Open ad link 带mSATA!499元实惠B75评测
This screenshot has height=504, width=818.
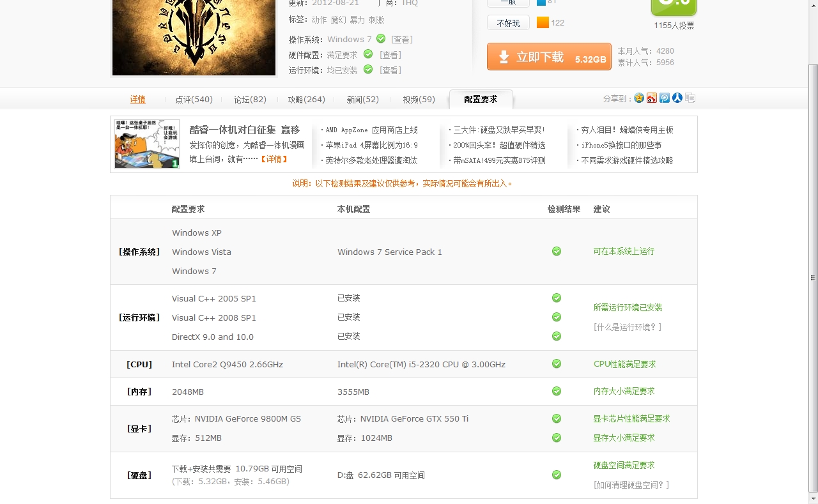click(499, 161)
